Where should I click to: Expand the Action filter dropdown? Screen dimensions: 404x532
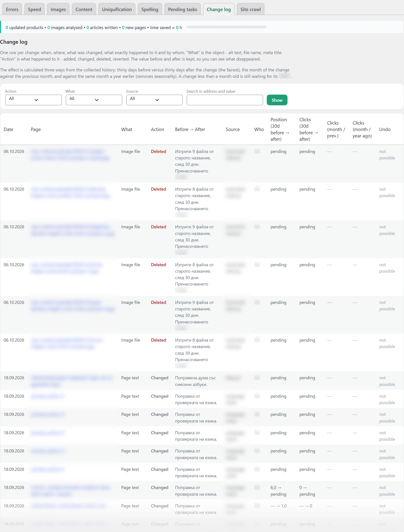coord(33,100)
